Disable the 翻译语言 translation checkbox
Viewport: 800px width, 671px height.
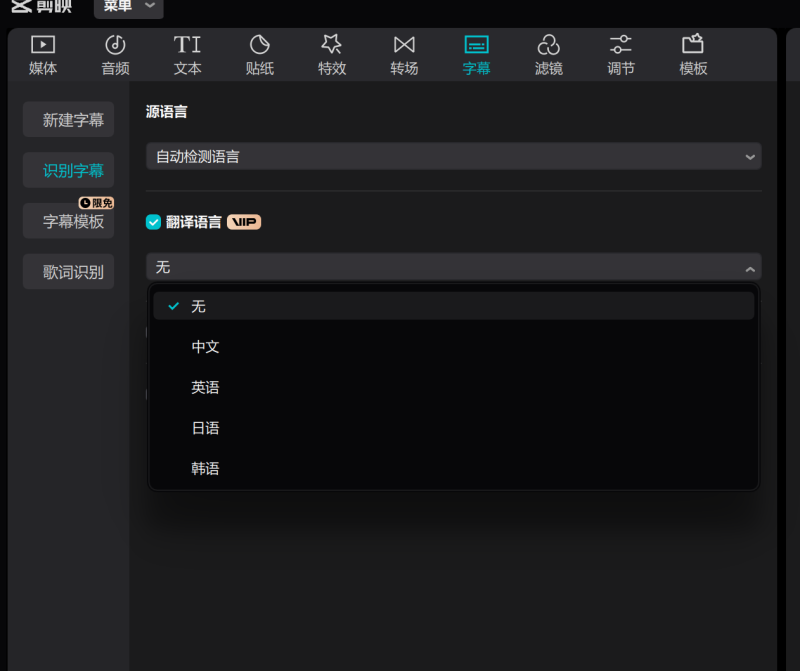tap(153, 222)
